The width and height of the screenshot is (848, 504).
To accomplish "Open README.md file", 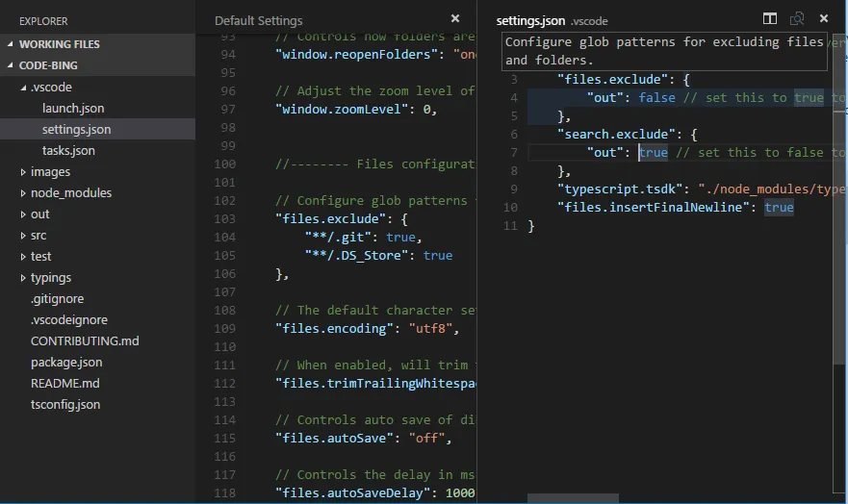I will [64, 383].
